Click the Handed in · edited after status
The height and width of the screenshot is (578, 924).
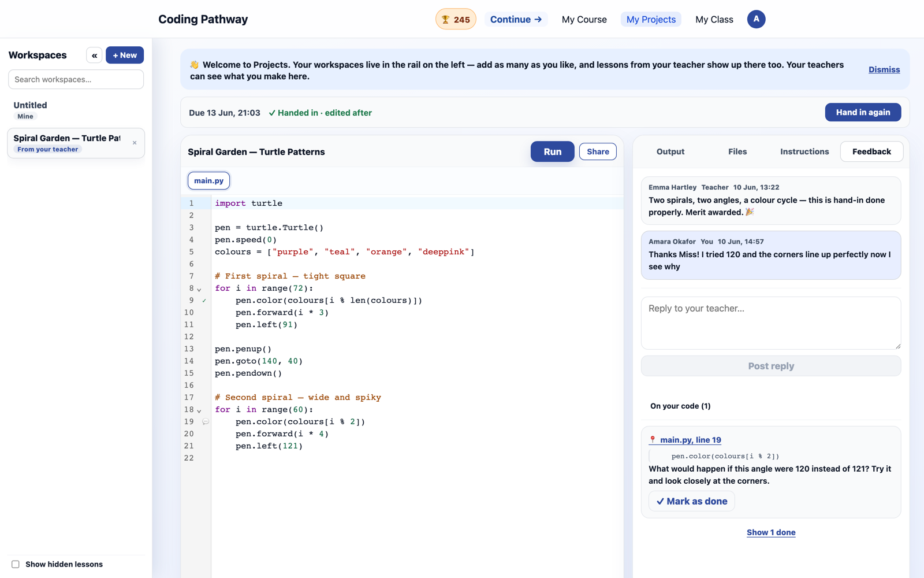coord(320,113)
